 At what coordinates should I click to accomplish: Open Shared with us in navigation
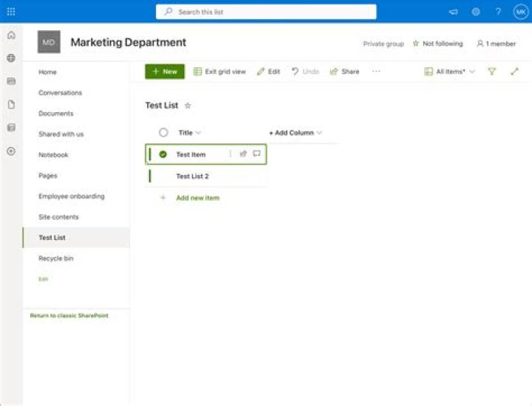pos(61,134)
